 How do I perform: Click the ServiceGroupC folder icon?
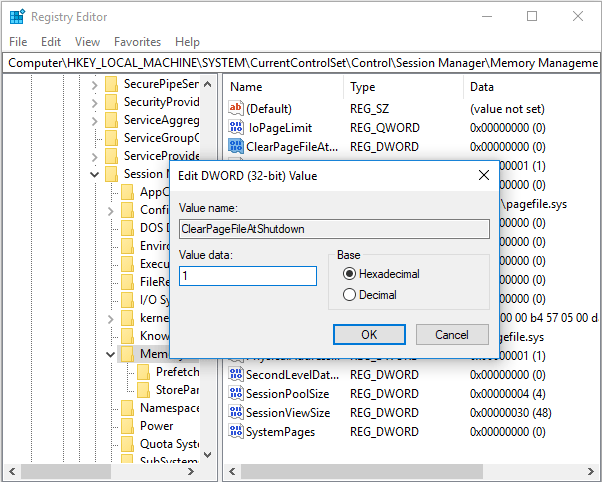pyautogui.click(x=111, y=138)
